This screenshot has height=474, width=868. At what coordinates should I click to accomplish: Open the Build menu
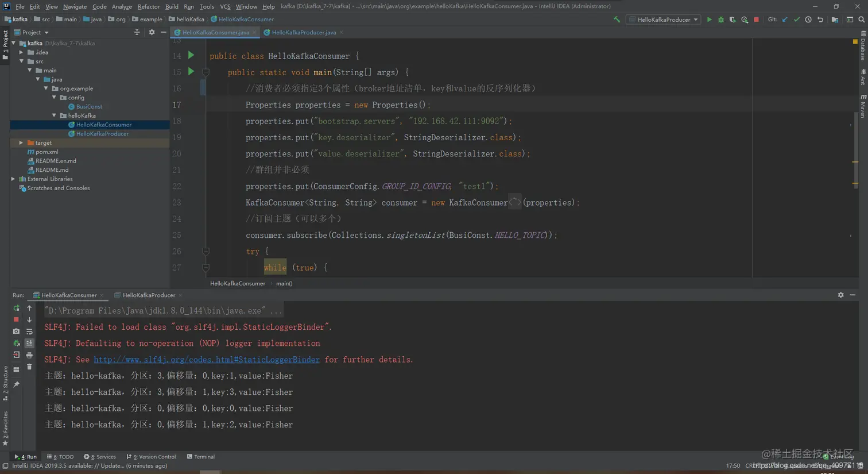point(172,6)
